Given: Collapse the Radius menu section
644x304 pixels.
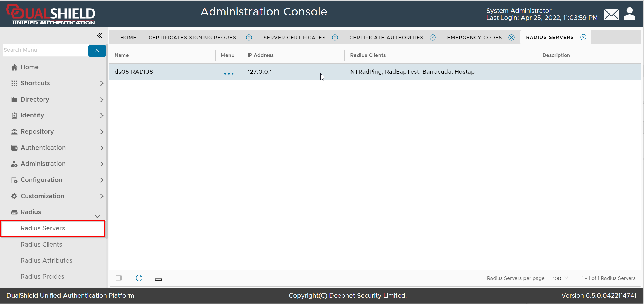Looking at the screenshot, I should coord(97,216).
